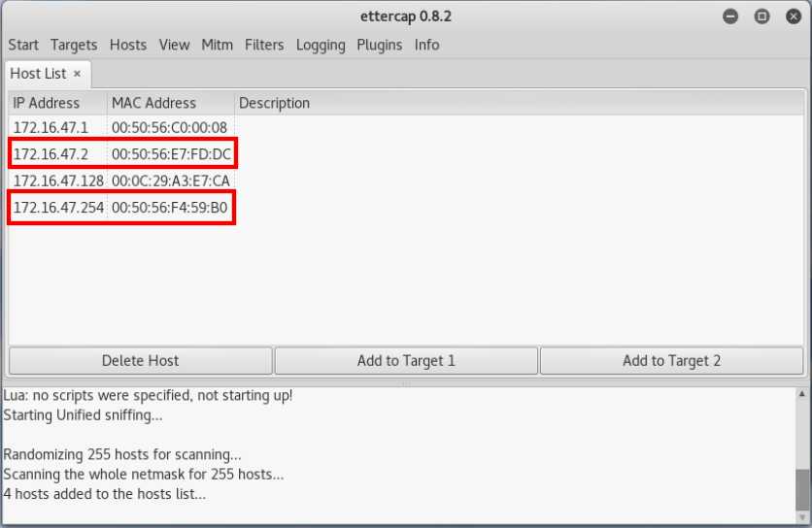Click Add to Target 2 button
Screen dimensions: 812x528
tap(671, 360)
